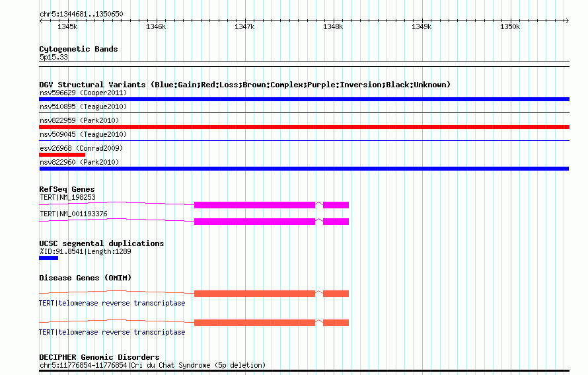This screenshot has height=375, width=588.
Task: Click the 1346k ruler tick label
Action: tap(156, 26)
